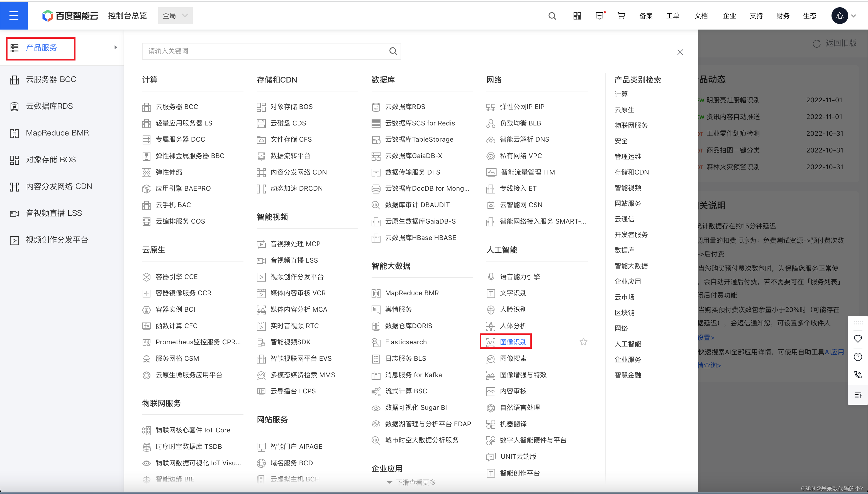Screen dimensions: 868x494
Task: Open the shopping cart icon
Action: pyautogui.click(x=621, y=16)
